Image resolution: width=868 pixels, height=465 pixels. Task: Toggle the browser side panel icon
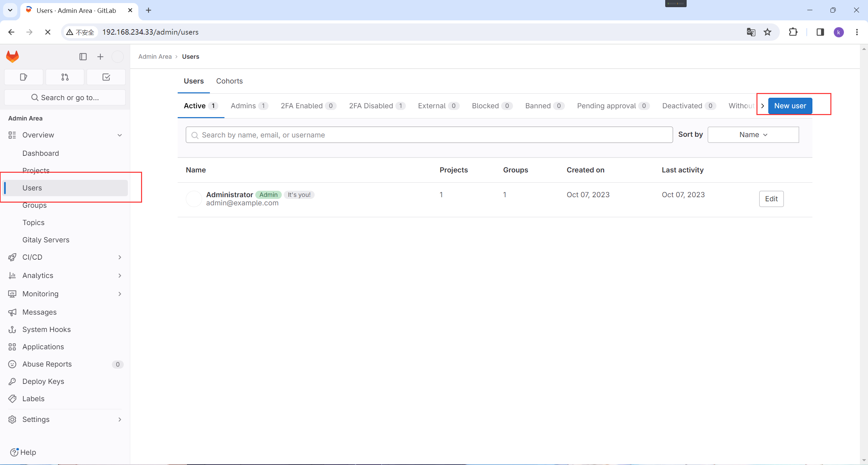[x=820, y=32]
